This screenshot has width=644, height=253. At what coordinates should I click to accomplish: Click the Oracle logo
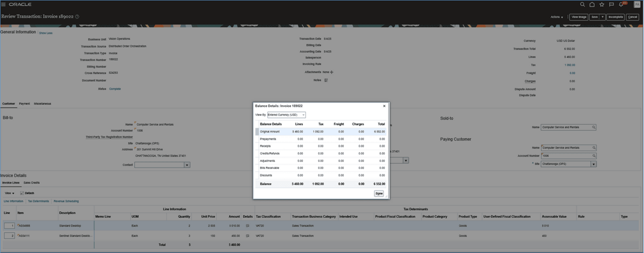tap(20, 4)
